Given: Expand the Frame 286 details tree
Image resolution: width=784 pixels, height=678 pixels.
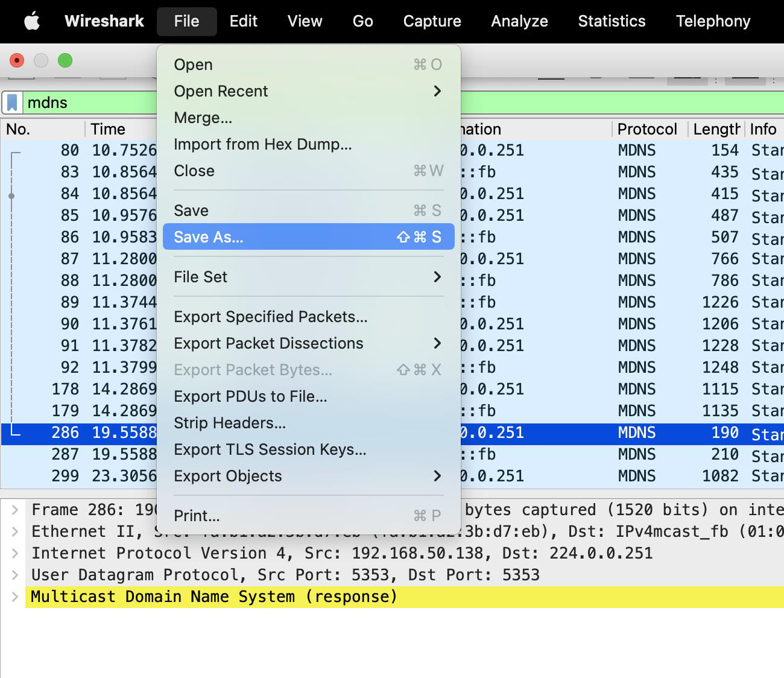Looking at the screenshot, I should [16, 510].
